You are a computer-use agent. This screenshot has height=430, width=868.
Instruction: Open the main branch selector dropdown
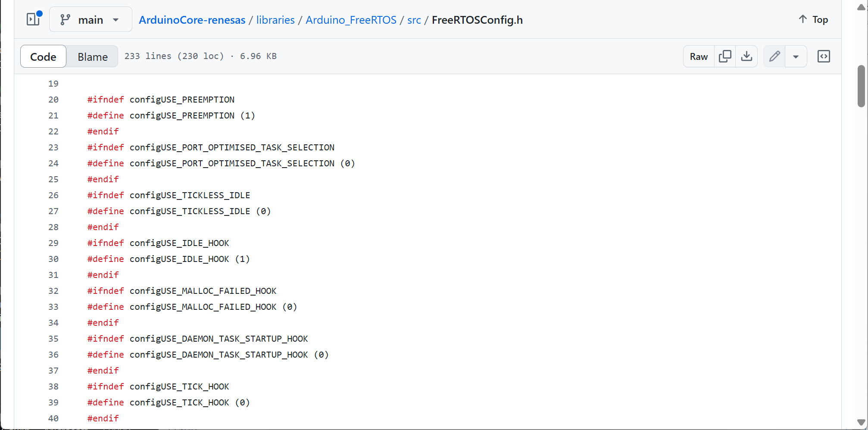[x=91, y=19]
